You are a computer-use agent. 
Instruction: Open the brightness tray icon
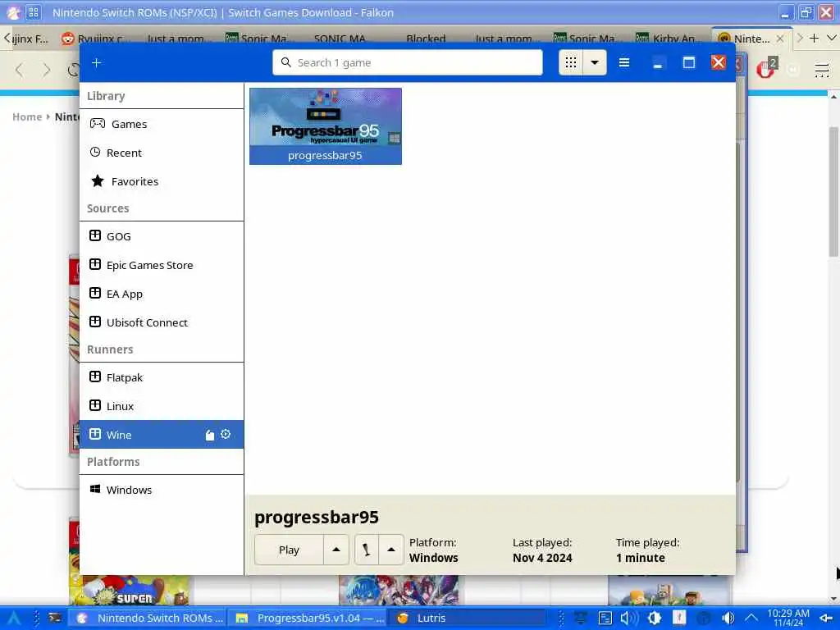click(654, 619)
